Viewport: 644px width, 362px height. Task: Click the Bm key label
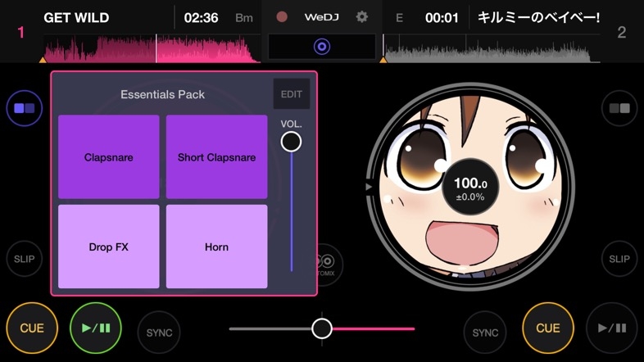(x=244, y=18)
